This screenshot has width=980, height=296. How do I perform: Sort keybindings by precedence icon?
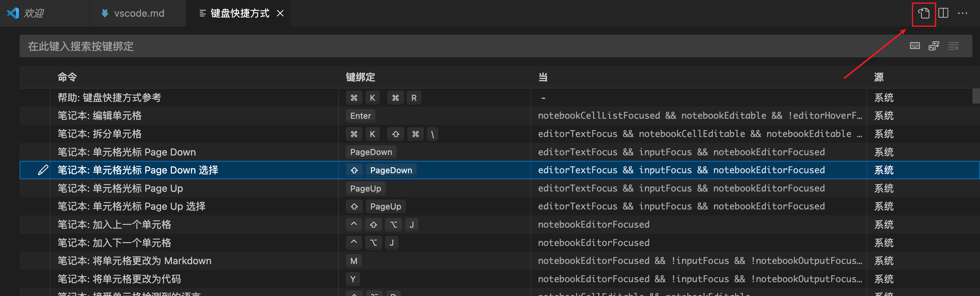[934, 46]
